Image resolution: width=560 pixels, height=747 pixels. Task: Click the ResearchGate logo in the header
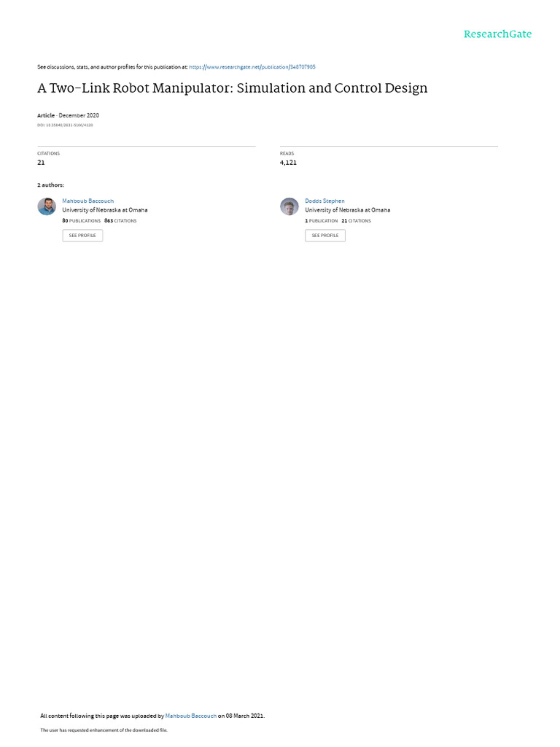click(497, 34)
